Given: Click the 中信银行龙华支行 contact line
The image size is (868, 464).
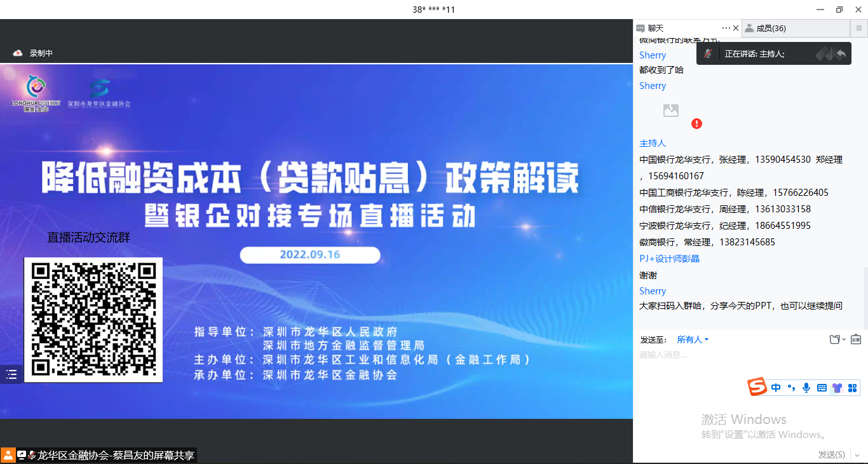Looking at the screenshot, I should pyautogui.click(x=725, y=209).
